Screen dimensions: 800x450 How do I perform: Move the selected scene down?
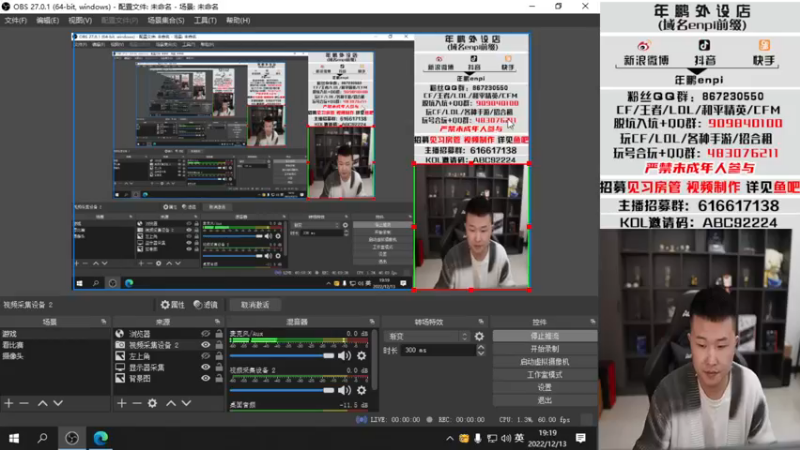coord(58,403)
